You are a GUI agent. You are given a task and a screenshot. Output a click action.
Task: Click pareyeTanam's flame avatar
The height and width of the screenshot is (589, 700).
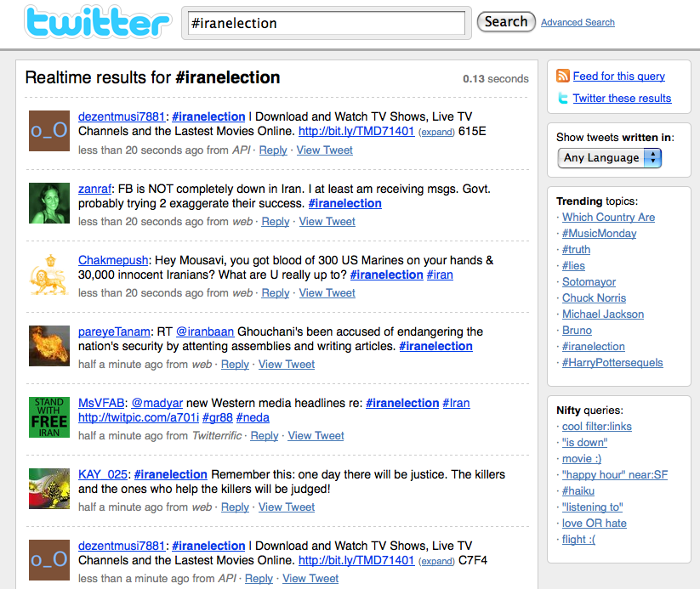pos(48,346)
